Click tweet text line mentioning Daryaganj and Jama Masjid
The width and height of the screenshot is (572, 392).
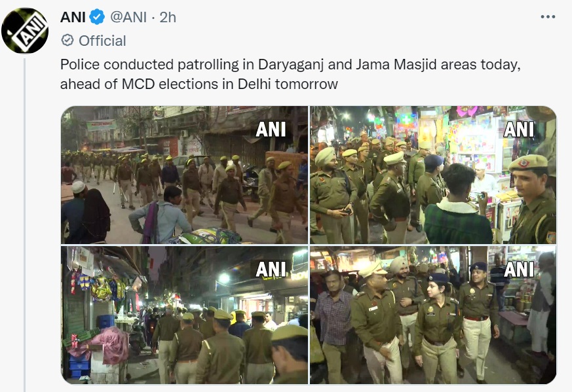tap(290, 65)
